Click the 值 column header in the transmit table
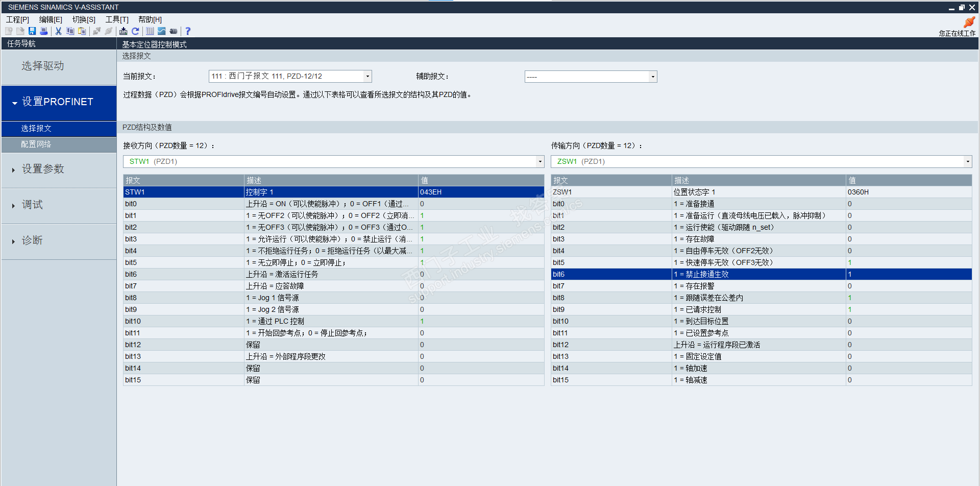 (x=909, y=181)
